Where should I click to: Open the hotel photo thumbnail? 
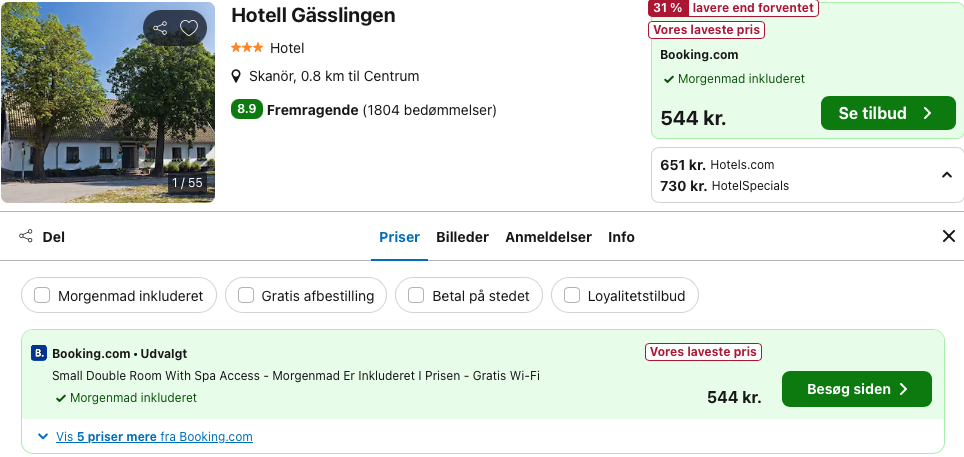pyautogui.click(x=108, y=102)
